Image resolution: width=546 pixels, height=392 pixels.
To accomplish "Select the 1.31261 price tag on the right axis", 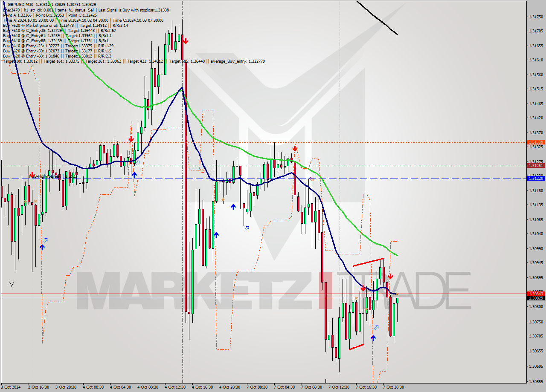I will click(x=535, y=165).
